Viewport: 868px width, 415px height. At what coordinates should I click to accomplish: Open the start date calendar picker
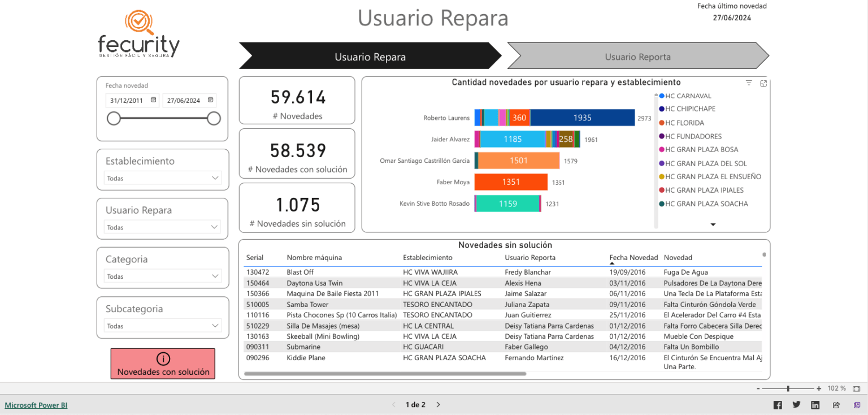[x=153, y=100]
